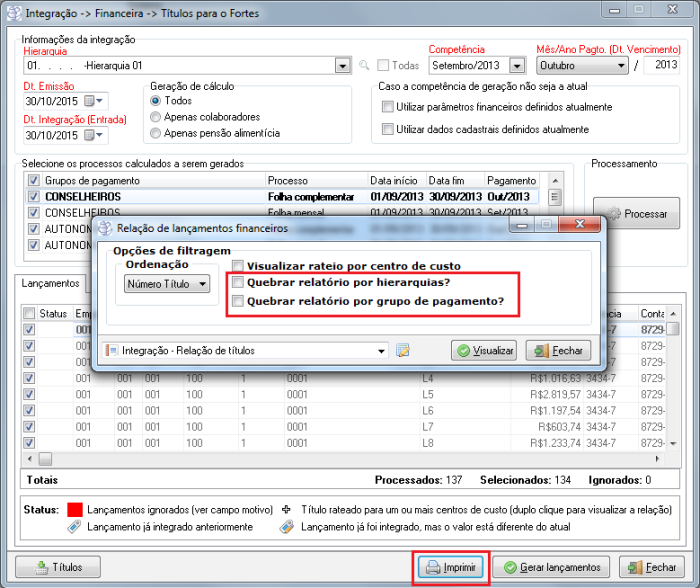
Task: Open report edit icon beside report selector
Action: click(403, 350)
